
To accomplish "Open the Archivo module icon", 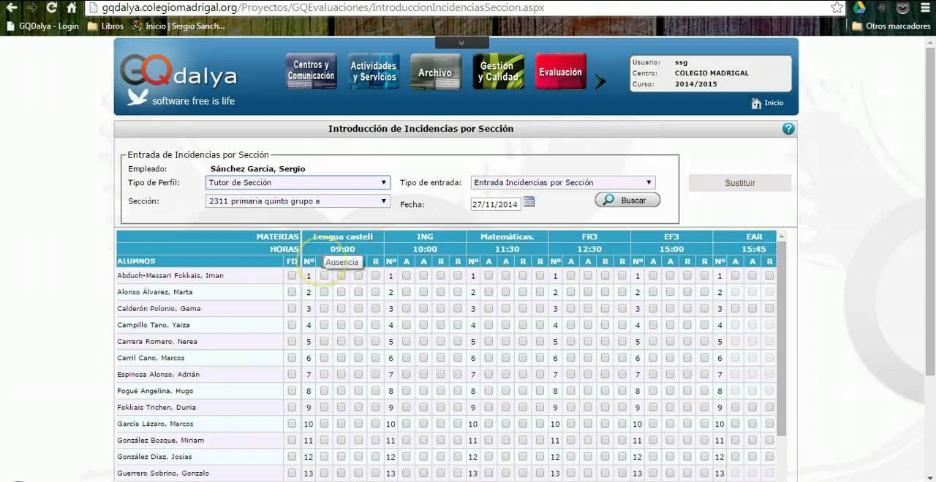I will click(x=436, y=72).
